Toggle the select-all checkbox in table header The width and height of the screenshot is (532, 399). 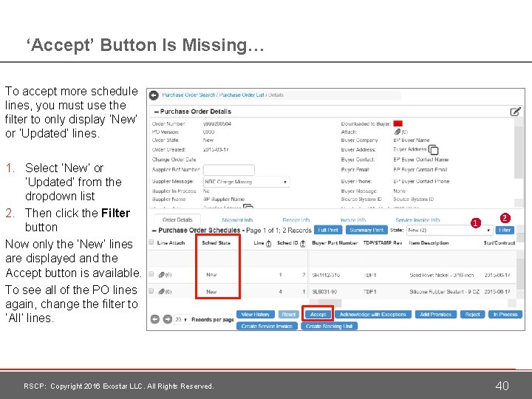(x=151, y=242)
